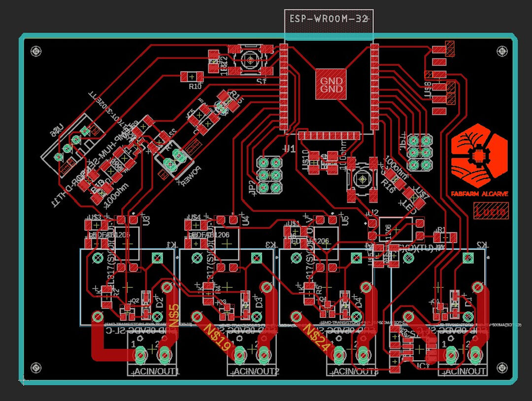Select the FABFARM ALGARVE logo

[x=479, y=160]
